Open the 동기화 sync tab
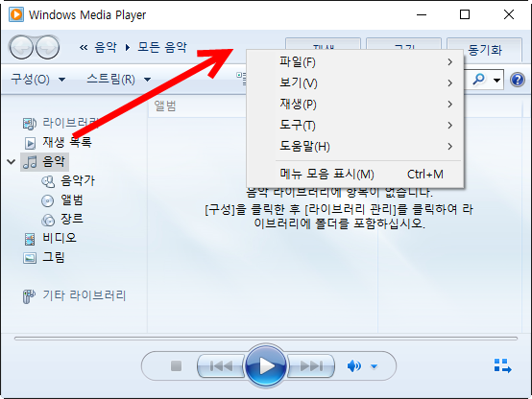The height and width of the screenshot is (399, 532). point(485,50)
